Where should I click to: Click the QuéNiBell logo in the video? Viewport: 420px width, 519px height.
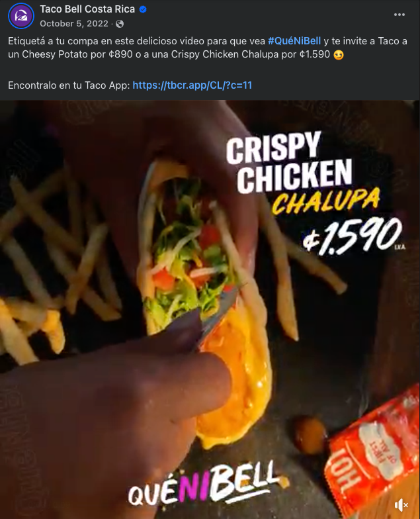(205, 484)
